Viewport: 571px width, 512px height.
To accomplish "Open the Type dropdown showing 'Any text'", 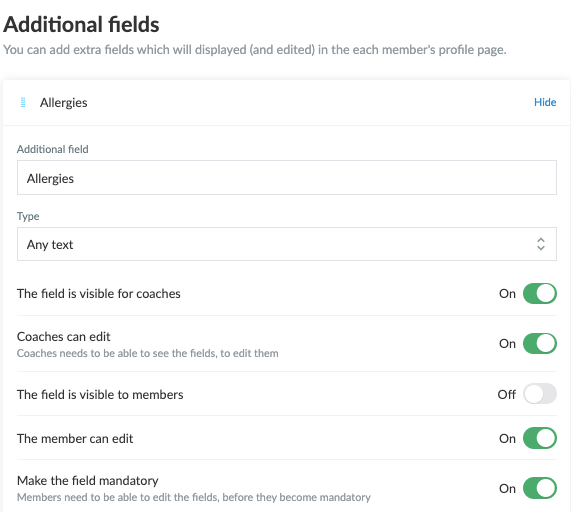I will tap(287, 244).
